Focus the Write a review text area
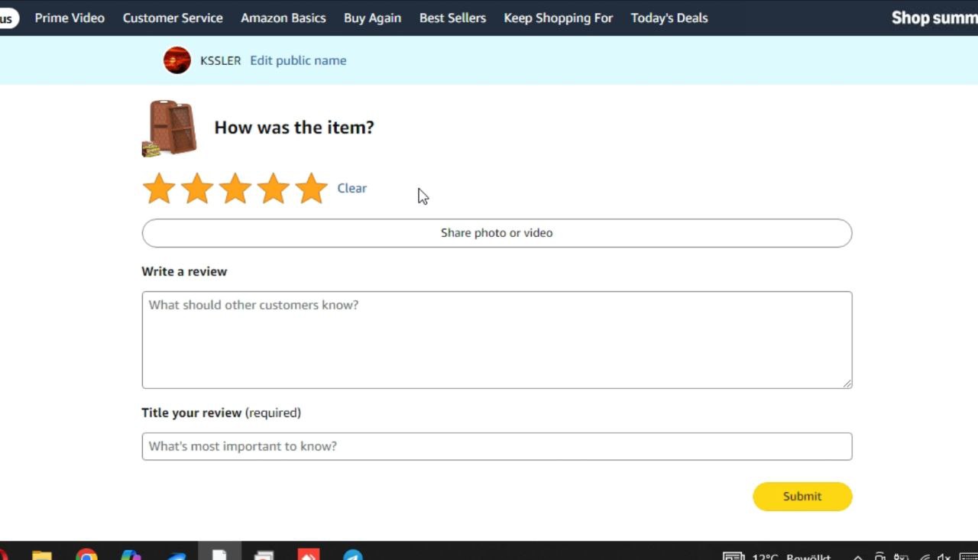The image size is (978, 560). pyautogui.click(x=497, y=340)
